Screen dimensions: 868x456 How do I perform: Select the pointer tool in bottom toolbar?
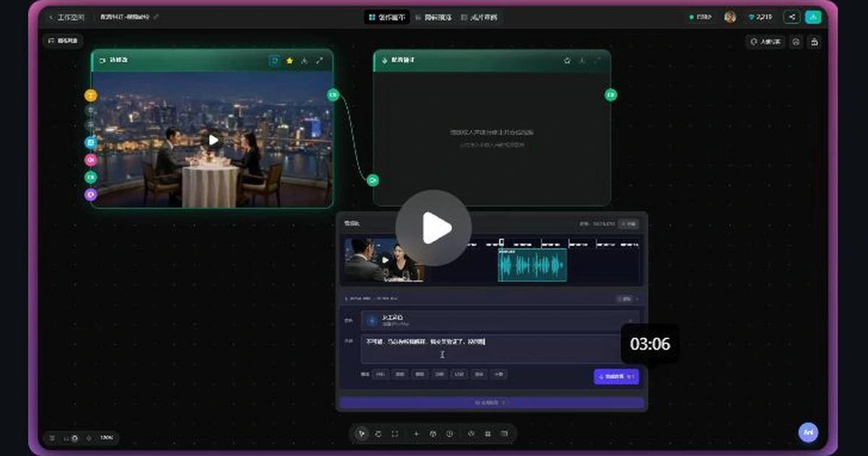pos(362,434)
